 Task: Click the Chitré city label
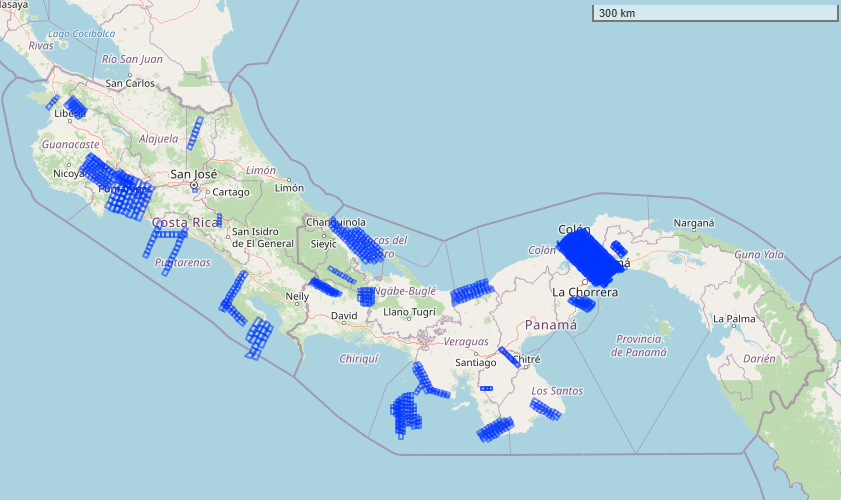[527, 359]
